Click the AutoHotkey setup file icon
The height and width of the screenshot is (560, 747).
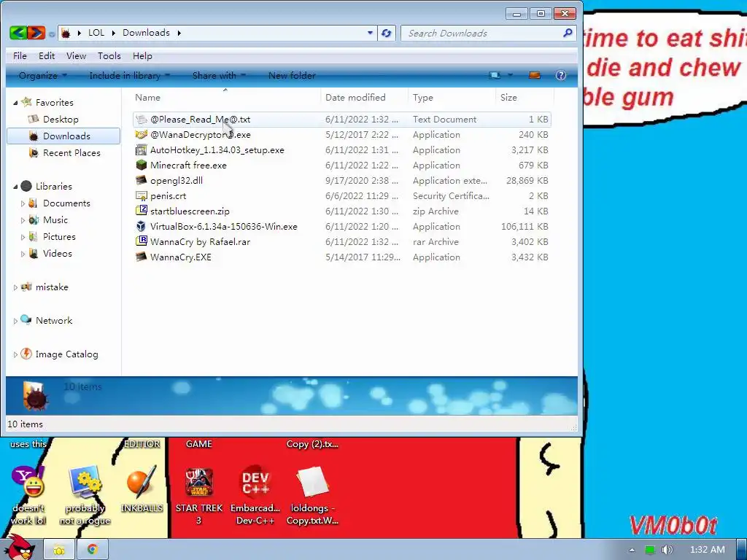pos(141,150)
